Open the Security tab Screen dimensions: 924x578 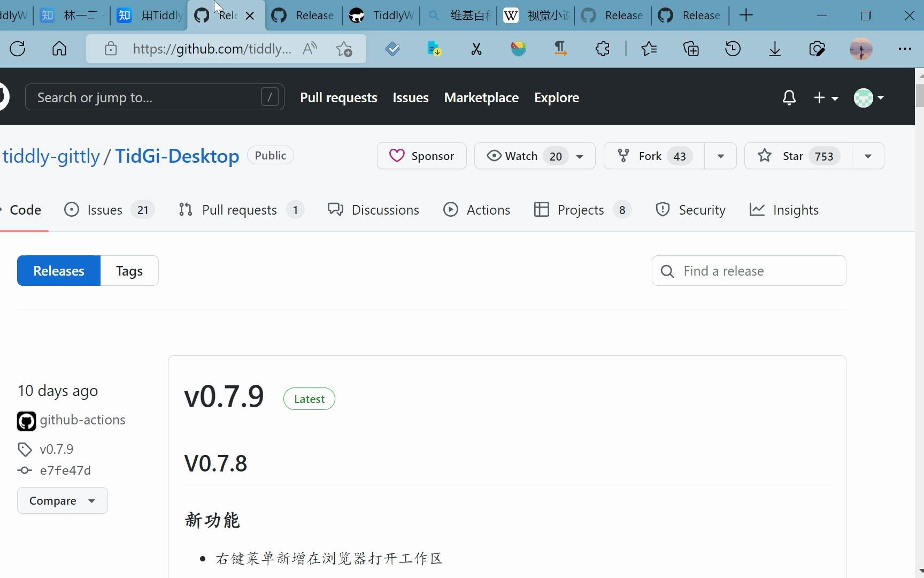[690, 210]
